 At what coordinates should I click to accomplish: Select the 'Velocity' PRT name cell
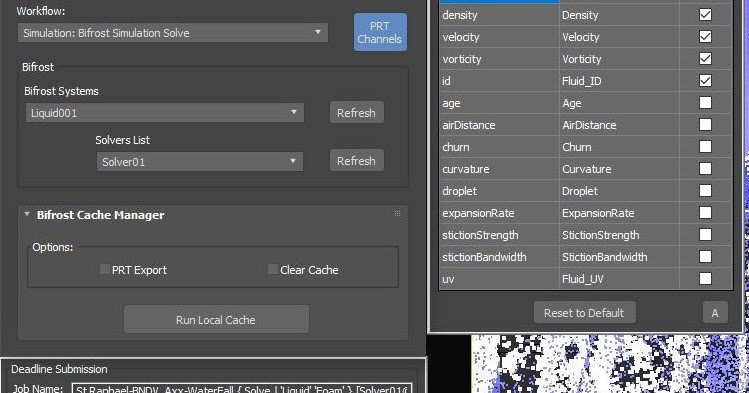(619, 37)
